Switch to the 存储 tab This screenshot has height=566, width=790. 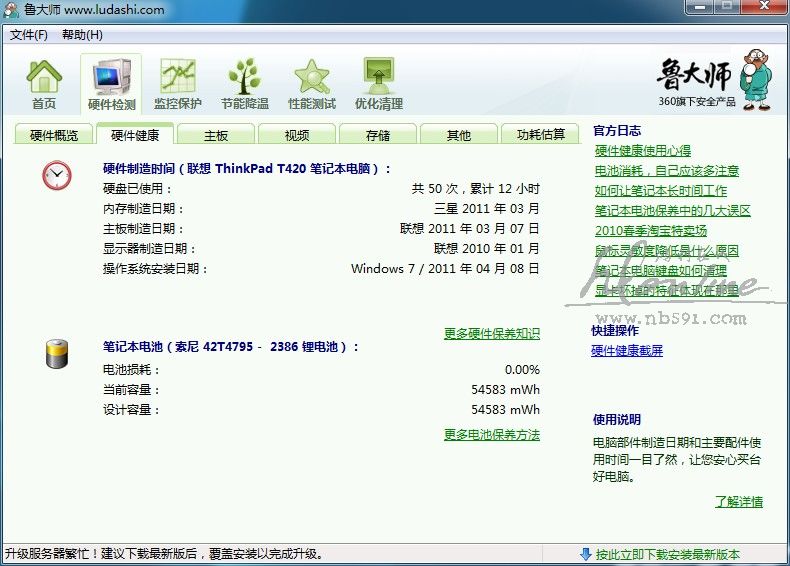[378, 135]
